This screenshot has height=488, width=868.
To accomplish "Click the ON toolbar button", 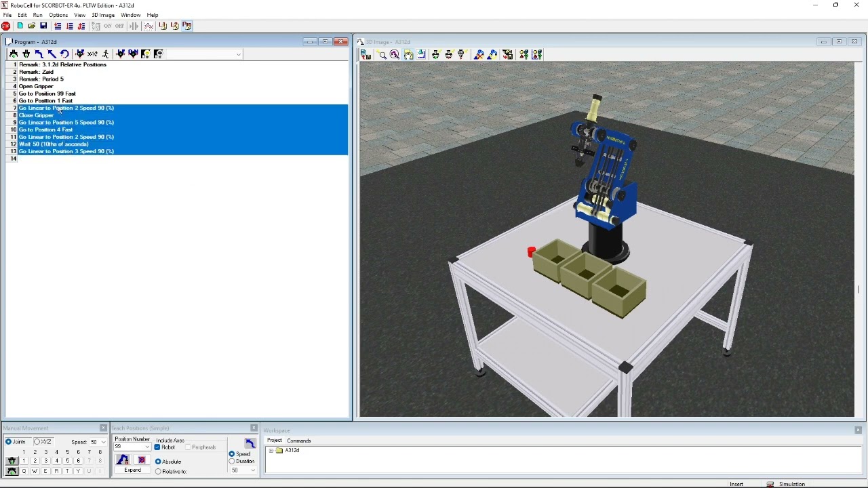I will coord(108,26).
